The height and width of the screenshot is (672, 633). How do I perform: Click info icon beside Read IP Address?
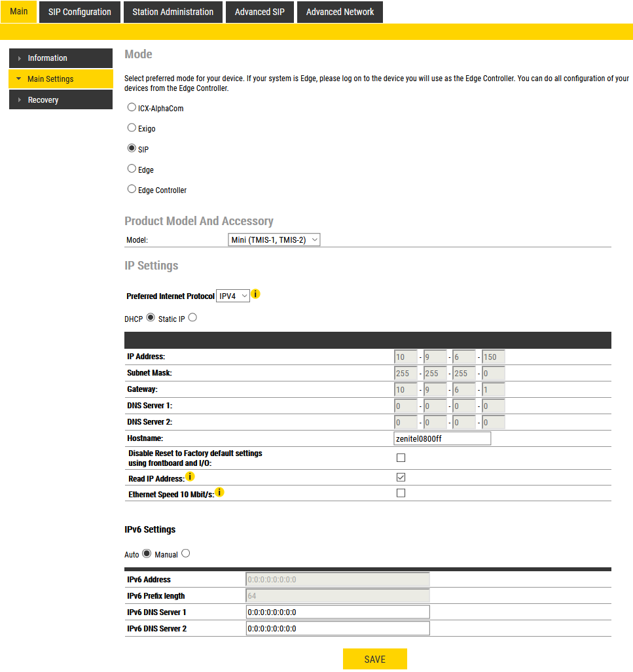click(x=190, y=476)
